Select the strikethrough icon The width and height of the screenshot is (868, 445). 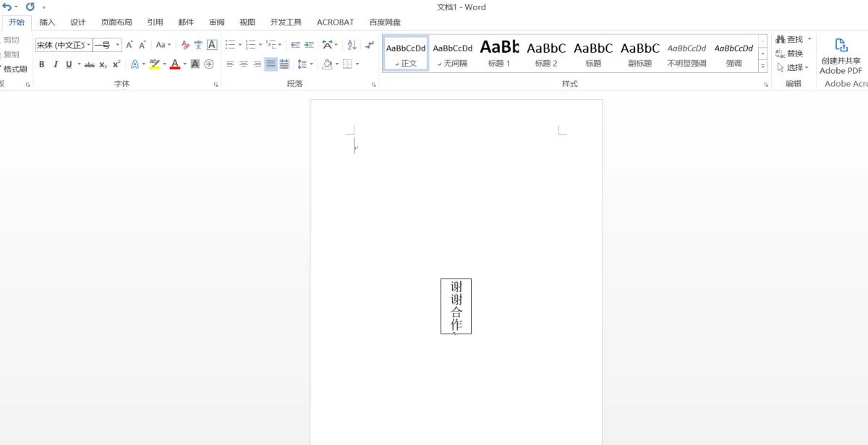click(90, 64)
